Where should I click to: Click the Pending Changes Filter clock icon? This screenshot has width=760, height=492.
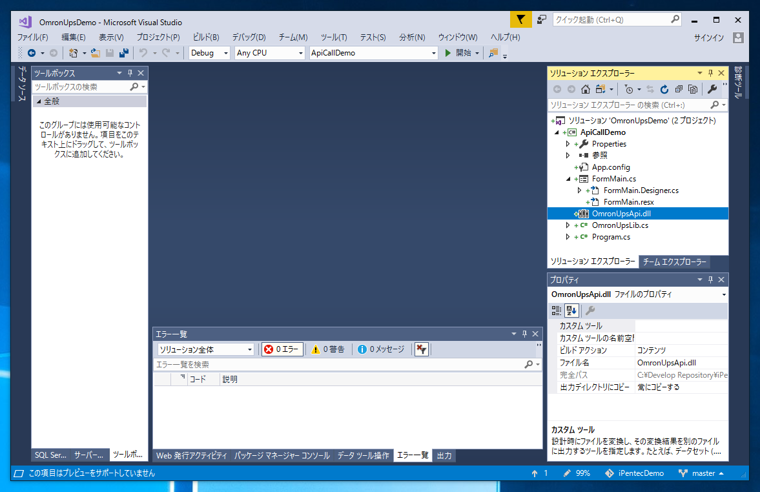coord(629,89)
